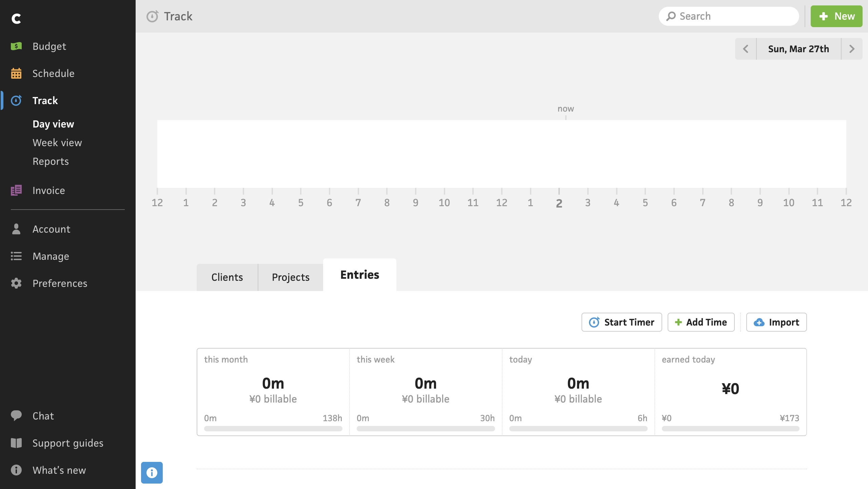The width and height of the screenshot is (868, 489).
Task: Select the Entries tab
Action: point(360,275)
